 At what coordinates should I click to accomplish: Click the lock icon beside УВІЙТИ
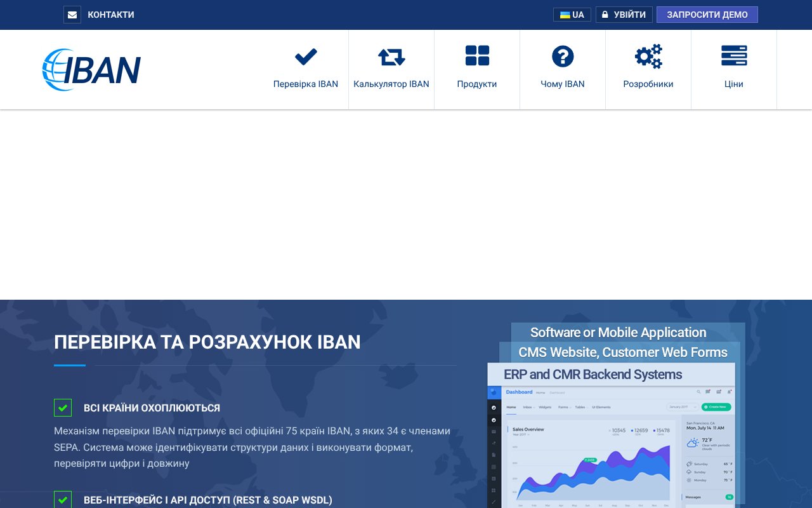click(606, 14)
